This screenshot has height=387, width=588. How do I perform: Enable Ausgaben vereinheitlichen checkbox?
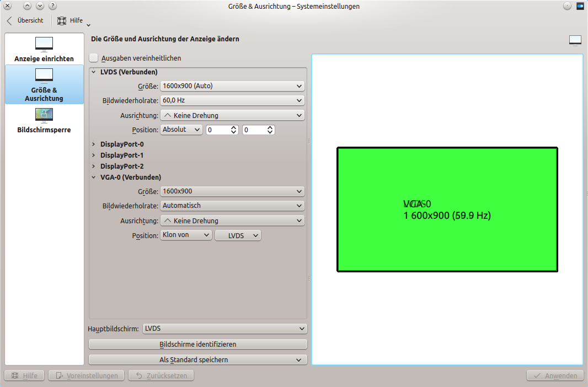click(94, 58)
